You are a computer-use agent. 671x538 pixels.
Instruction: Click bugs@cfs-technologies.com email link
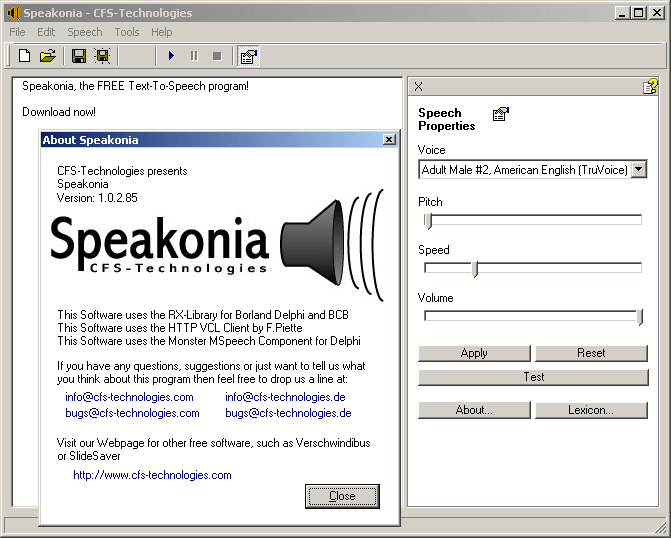(x=132, y=413)
